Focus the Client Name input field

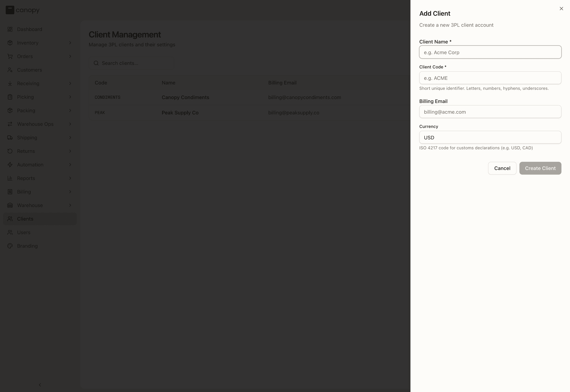(490, 52)
